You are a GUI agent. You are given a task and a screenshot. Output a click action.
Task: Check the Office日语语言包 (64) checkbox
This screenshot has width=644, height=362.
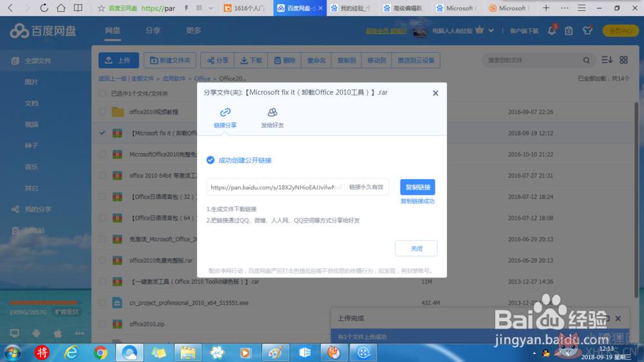pos(102,218)
